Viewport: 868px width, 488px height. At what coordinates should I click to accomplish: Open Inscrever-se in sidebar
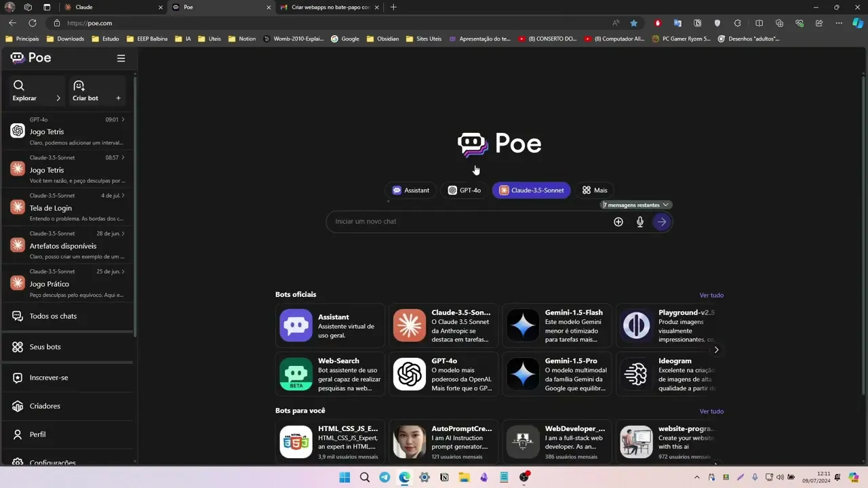pos(68,378)
